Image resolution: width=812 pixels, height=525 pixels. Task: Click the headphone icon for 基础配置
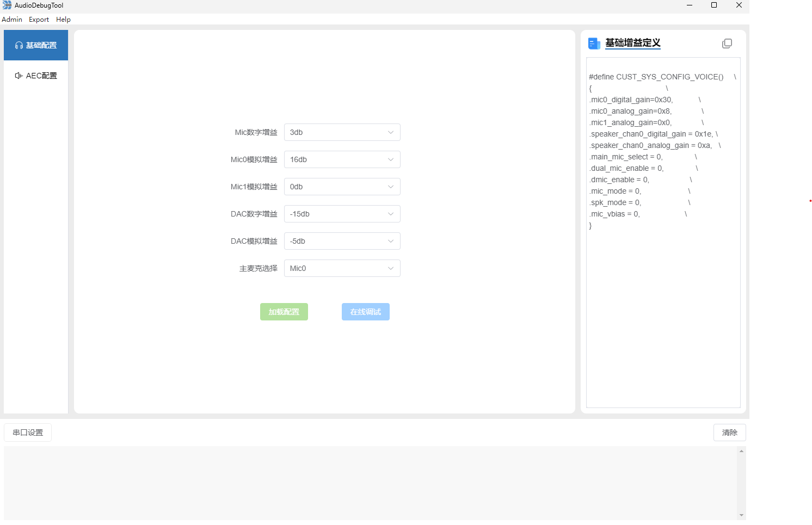point(19,46)
